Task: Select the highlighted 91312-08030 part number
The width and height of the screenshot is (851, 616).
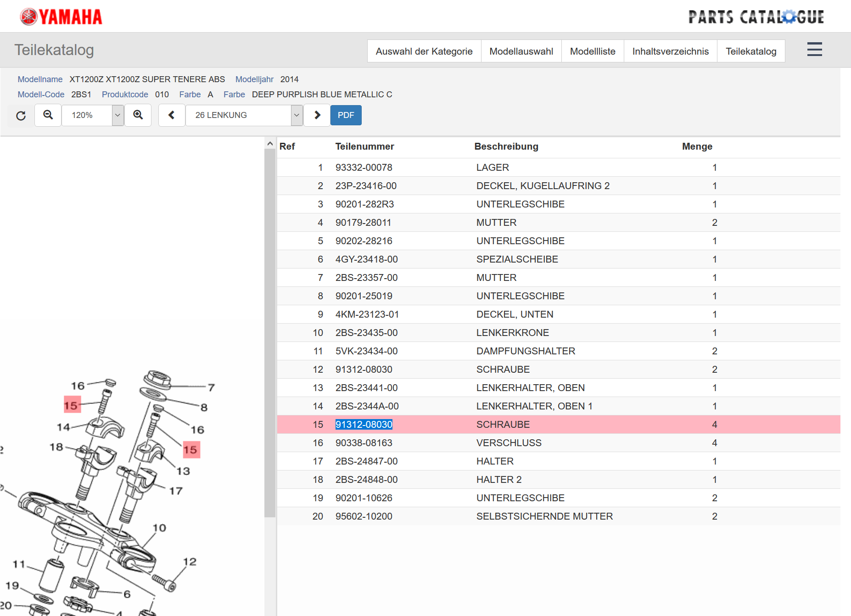Action: [x=364, y=425]
